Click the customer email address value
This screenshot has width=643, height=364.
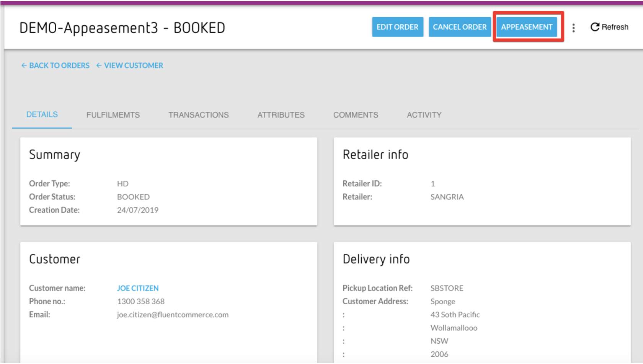173,315
